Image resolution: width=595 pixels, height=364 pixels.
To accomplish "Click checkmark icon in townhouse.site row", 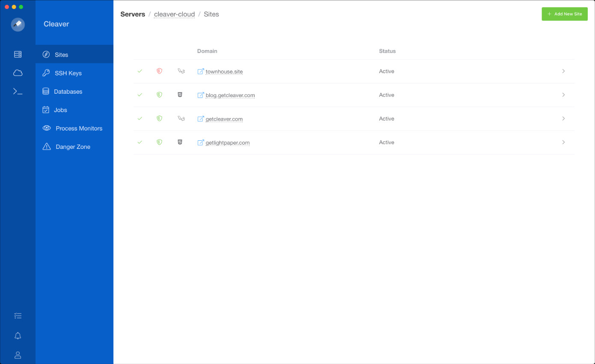I will [140, 71].
